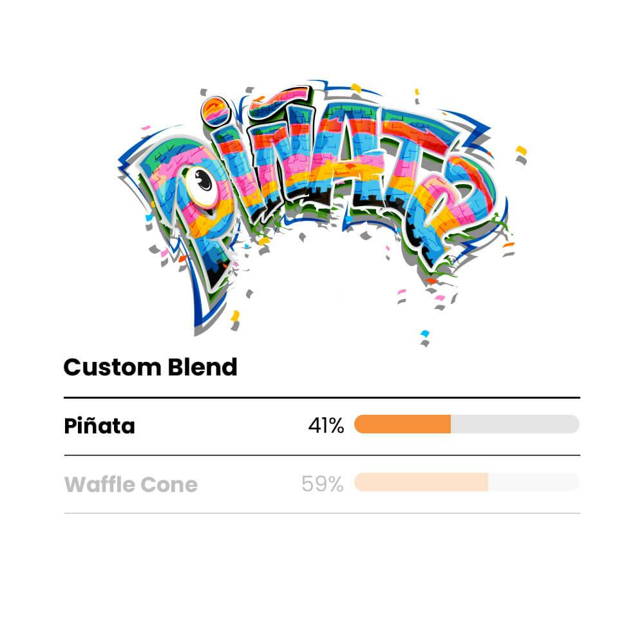Click the light orange Waffle Cone bar fill

point(421,482)
